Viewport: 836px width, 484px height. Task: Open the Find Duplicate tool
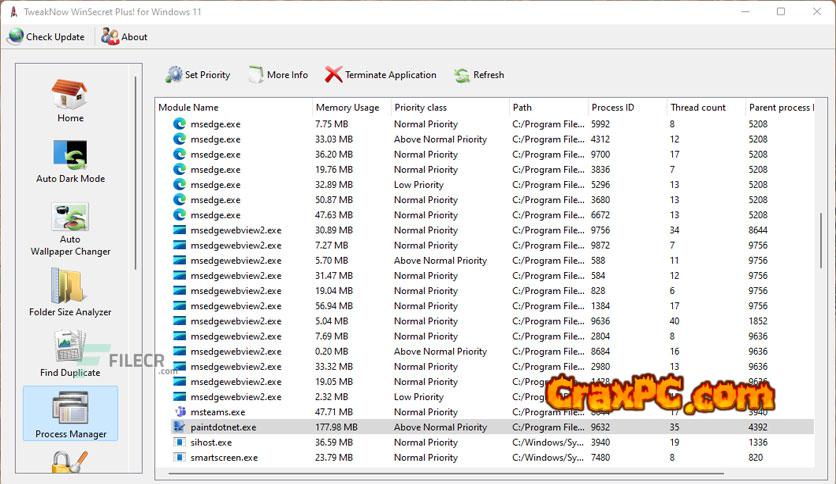pos(70,353)
